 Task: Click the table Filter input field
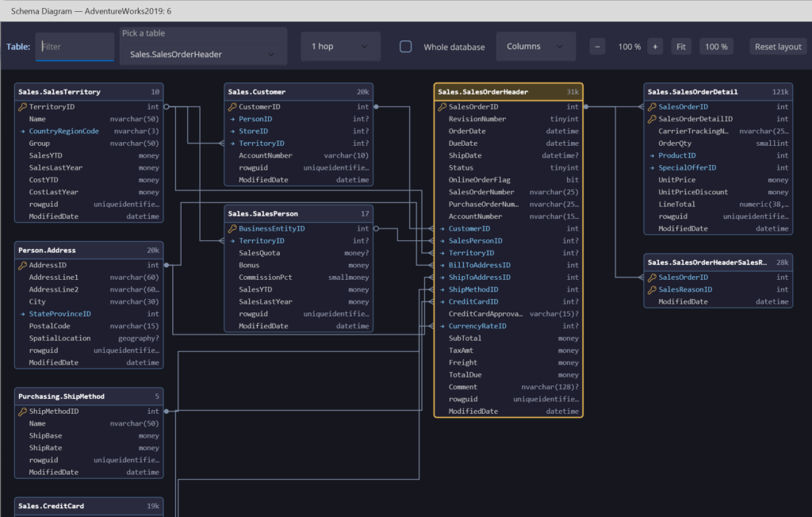[75, 47]
